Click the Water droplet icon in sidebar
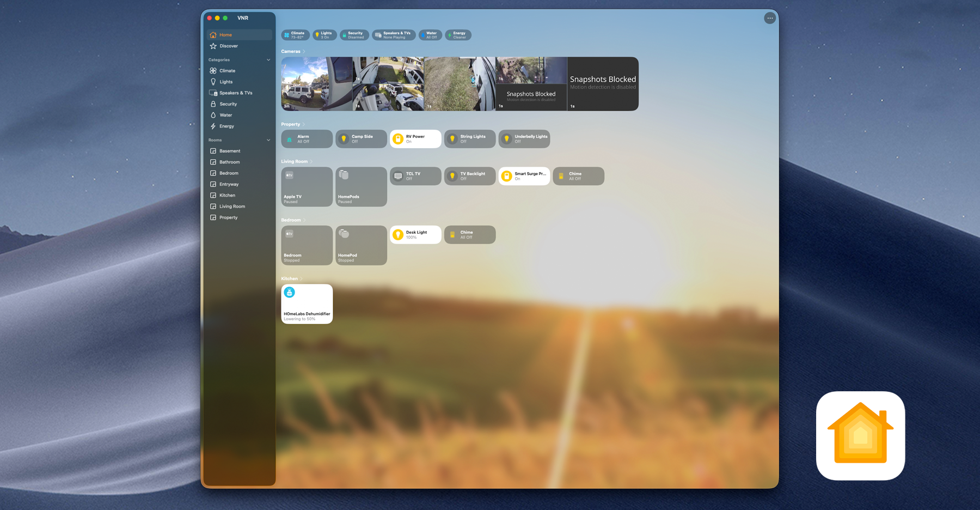980x510 pixels. [213, 115]
